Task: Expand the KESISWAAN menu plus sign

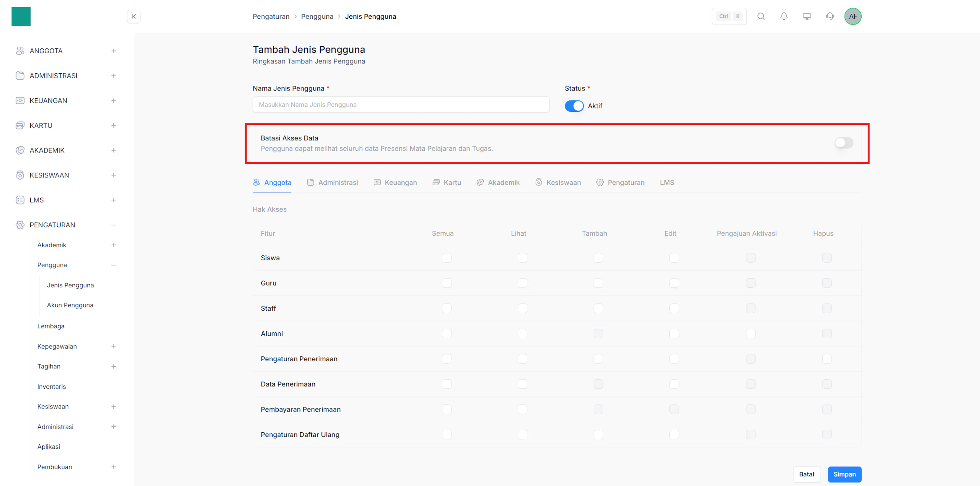Action: coord(113,175)
